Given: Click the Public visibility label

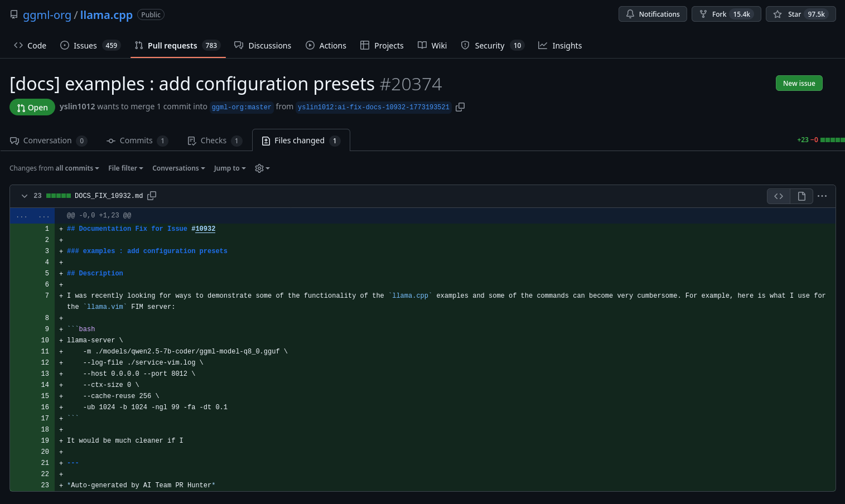Looking at the screenshot, I should 151,15.
